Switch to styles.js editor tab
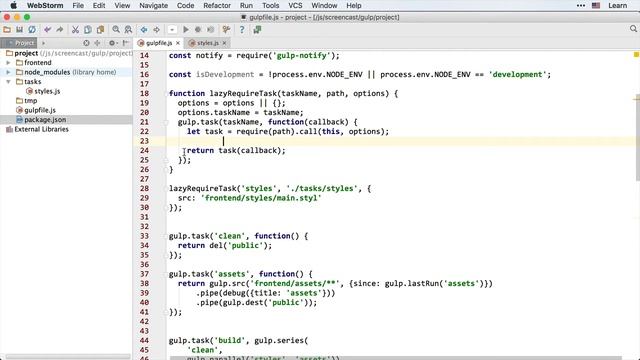Screen dimensions: 640x360 point(207,43)
